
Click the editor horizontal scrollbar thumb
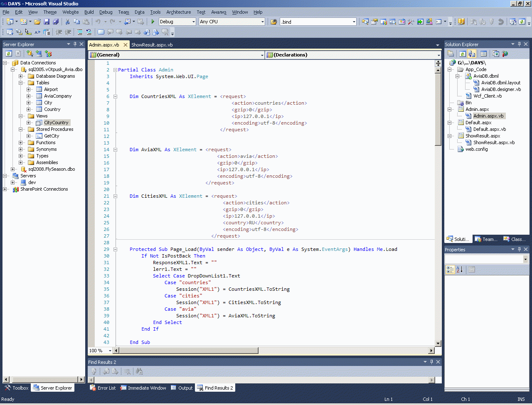coord(189,351)
